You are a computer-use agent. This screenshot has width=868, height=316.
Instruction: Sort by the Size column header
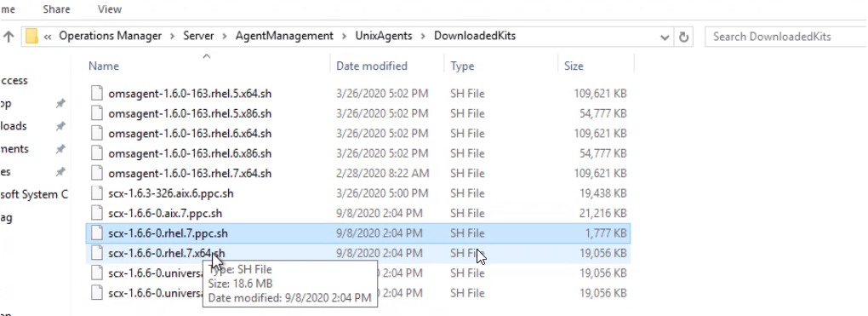click(574, 66)
